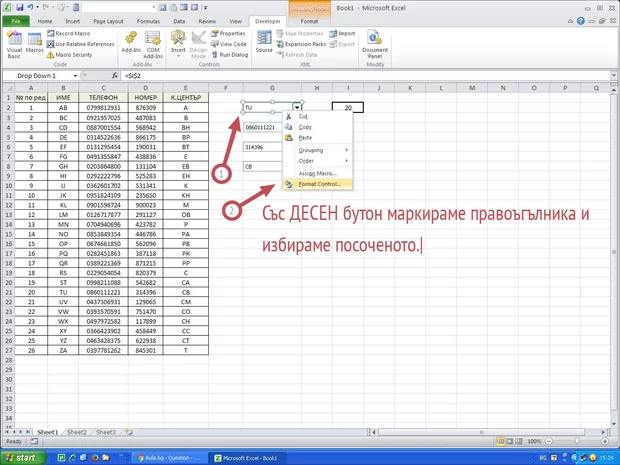Undo the last action
This screenshot has height=465, width=620.
(x=30, y=8)
